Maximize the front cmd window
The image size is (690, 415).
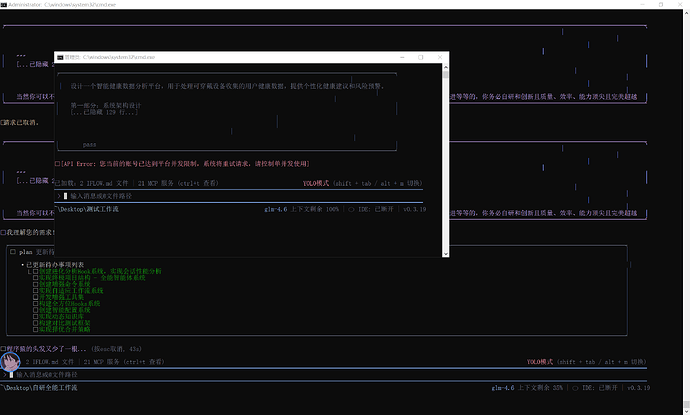pyautogui.click(x=421, y=58)
